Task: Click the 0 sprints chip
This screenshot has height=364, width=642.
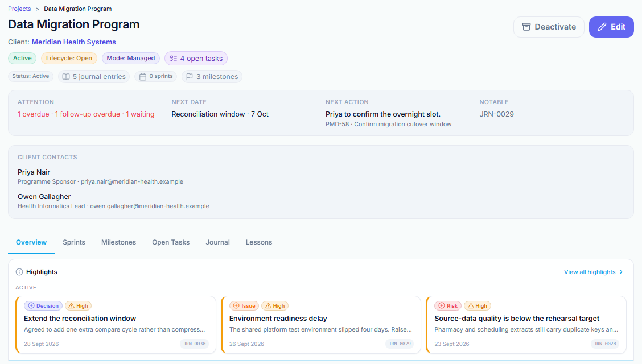Action: [155, 76]
